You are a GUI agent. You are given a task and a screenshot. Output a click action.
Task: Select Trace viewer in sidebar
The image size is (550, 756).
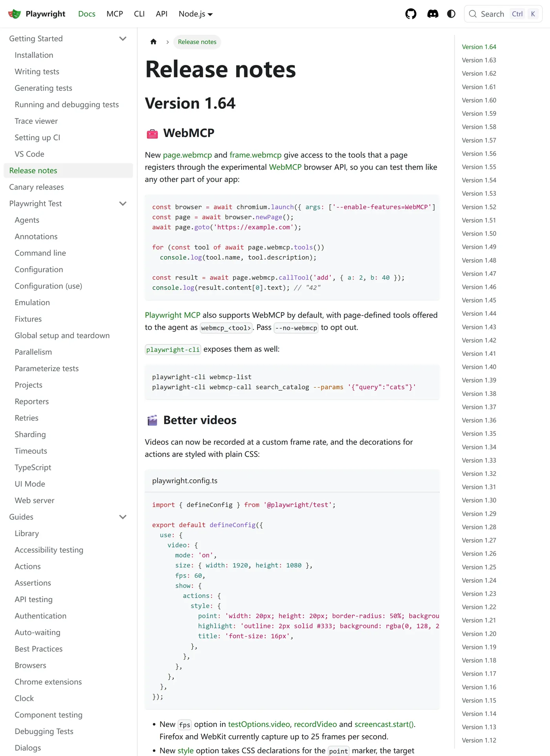[x=36, y=121]
